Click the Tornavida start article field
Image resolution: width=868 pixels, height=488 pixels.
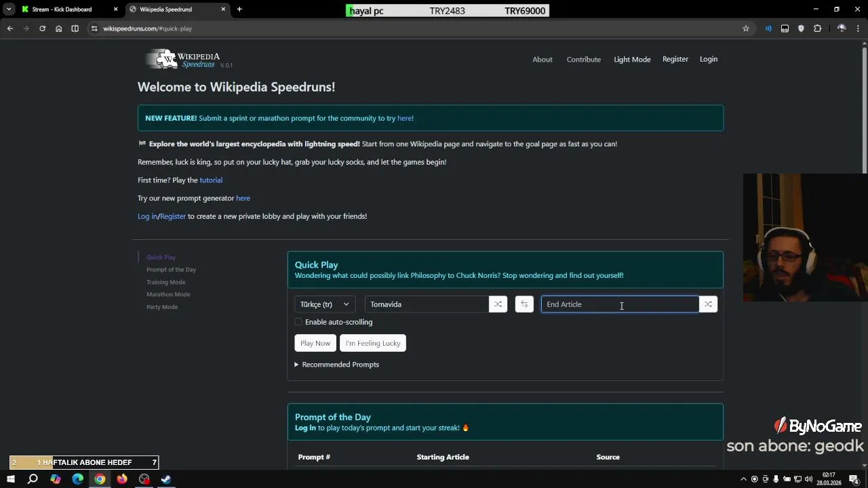pyautogui.click(x=427, y=304)
